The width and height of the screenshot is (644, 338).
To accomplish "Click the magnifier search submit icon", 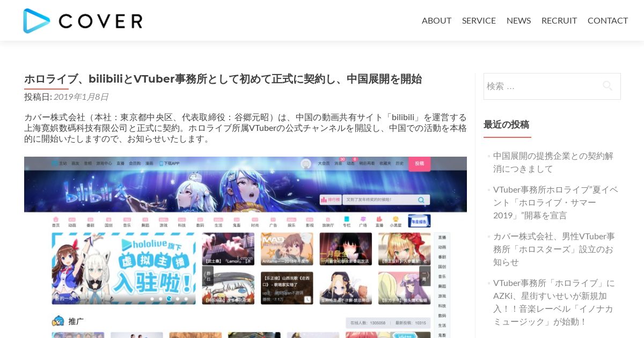I will coord(608,86).
